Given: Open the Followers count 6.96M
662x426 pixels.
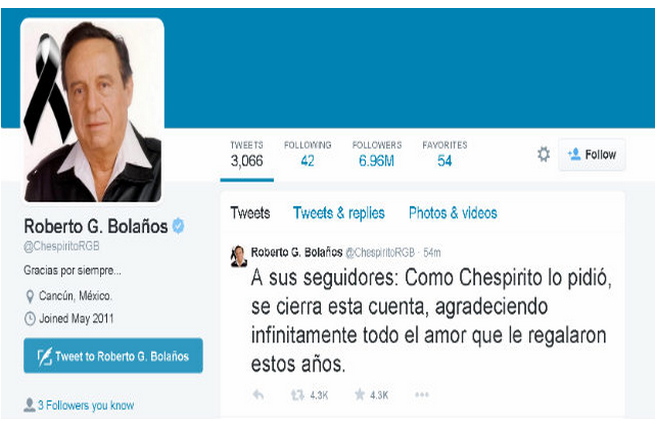Looking at the screenshot, I should 377,154.
